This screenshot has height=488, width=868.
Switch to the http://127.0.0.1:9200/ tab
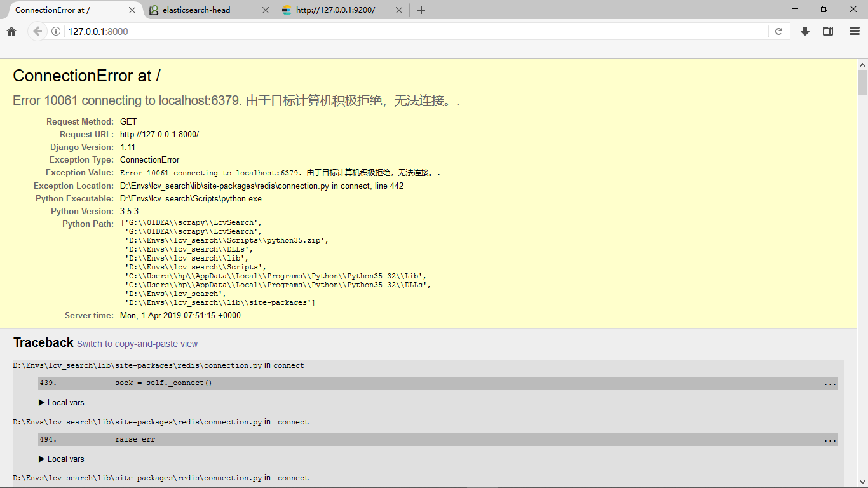coord(343,10)
